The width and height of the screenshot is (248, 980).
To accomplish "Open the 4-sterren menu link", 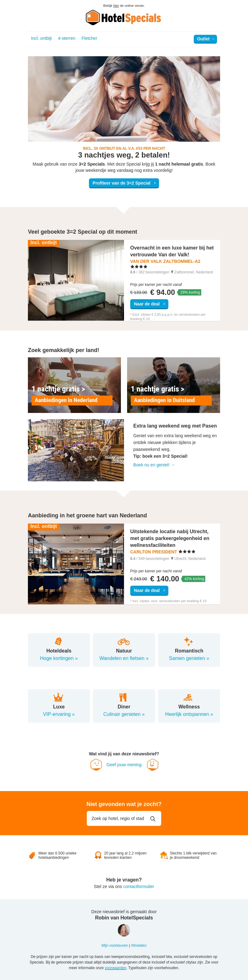I will click(x=66, y=39).
